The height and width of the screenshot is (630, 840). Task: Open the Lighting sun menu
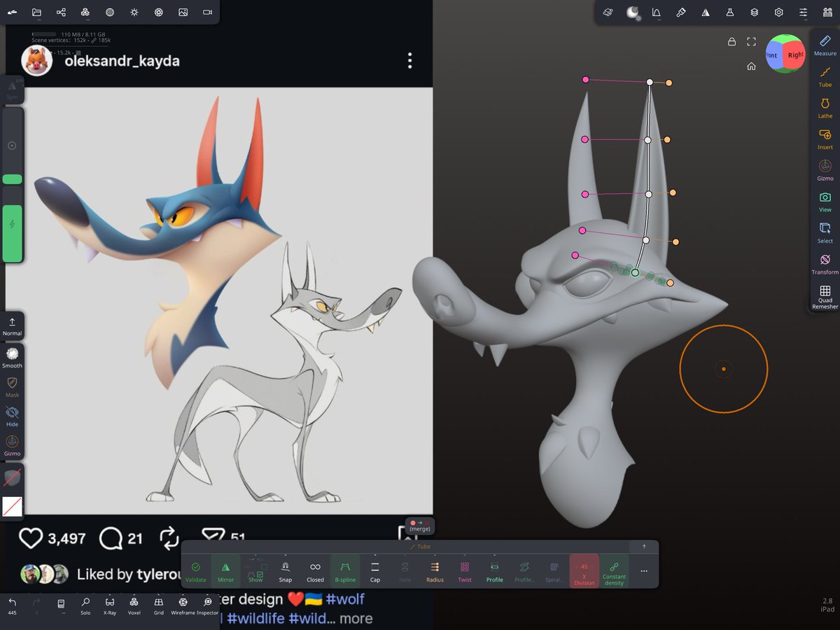point(134,13)
